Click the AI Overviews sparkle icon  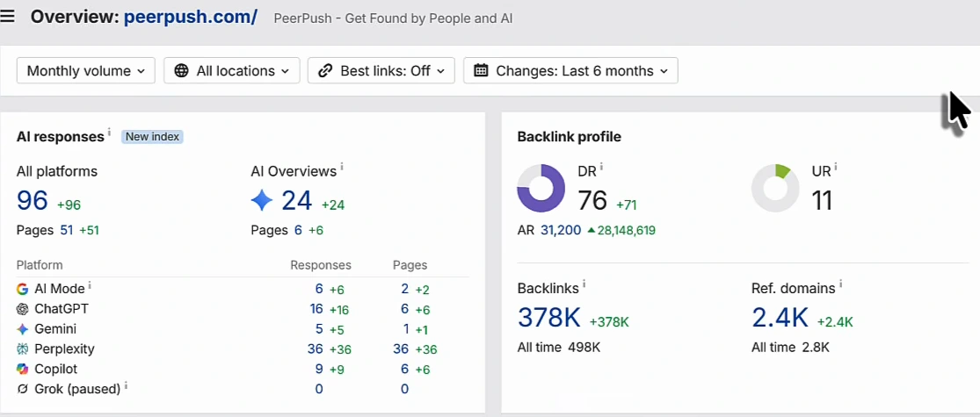[262, 200]
